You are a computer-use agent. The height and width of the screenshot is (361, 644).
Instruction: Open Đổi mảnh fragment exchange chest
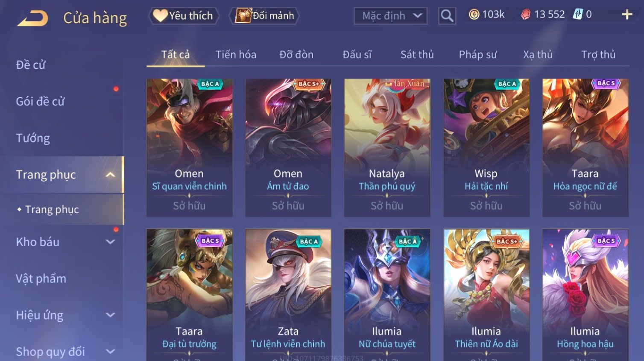(x=264, y=16)
